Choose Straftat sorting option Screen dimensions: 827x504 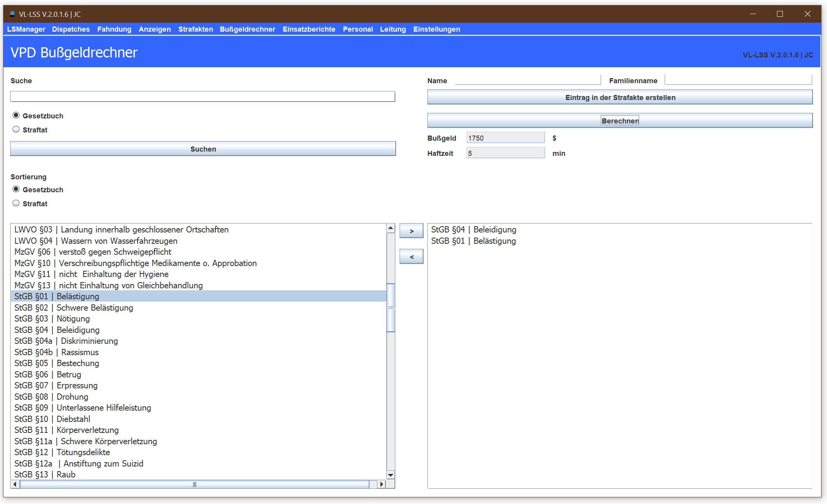16,203
